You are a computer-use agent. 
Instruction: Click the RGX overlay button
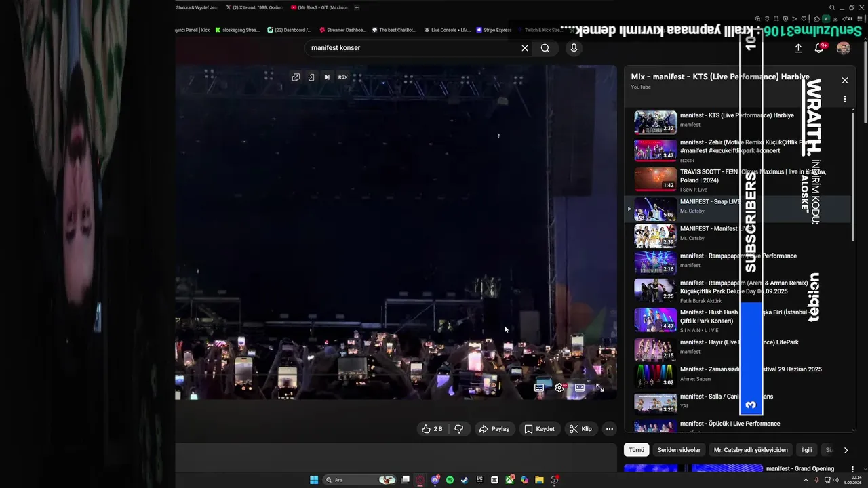(x=343, y=77)
